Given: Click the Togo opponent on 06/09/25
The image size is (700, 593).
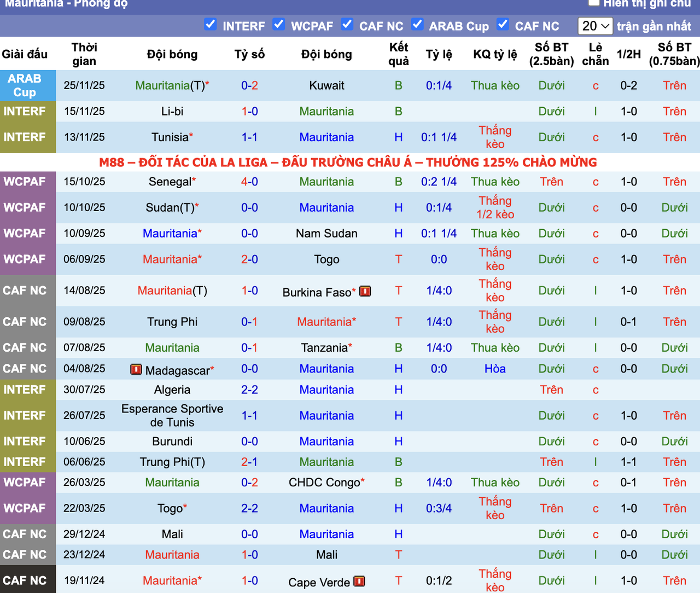Looking at the screenshot, I should pyautogui.click(x=326, y=259).
